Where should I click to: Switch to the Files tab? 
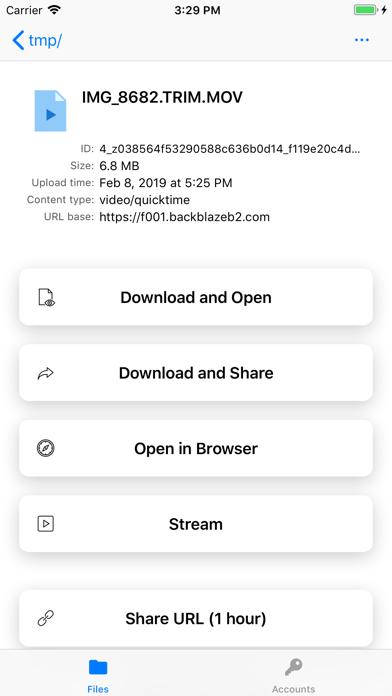point(98,676)
